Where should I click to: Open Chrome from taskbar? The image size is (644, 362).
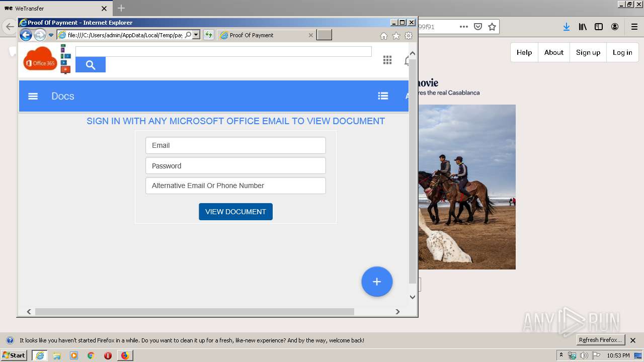[91, 355]
